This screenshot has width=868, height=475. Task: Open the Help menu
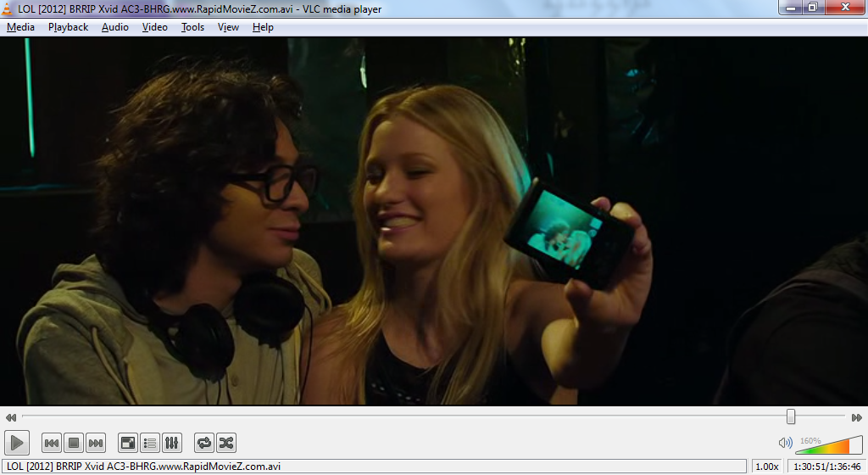[263, 27]
